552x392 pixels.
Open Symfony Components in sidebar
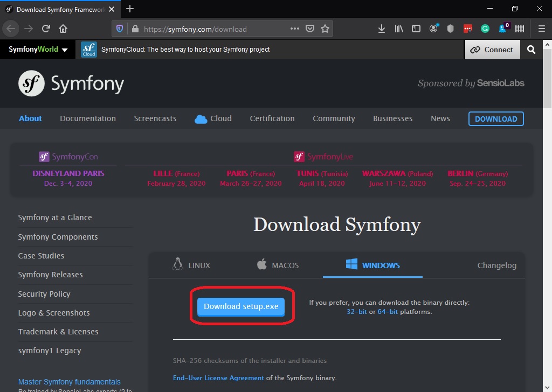(x=58, y=237)
